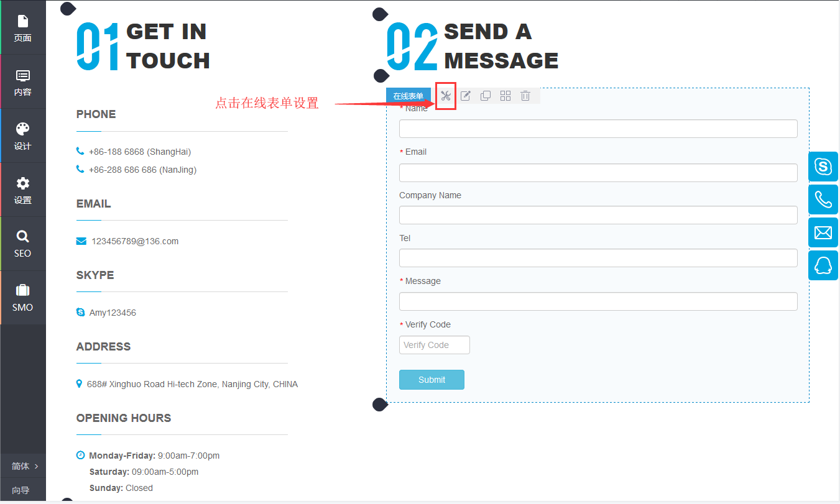
Task: Click the floating Skype contact icon
Action: 823,167
